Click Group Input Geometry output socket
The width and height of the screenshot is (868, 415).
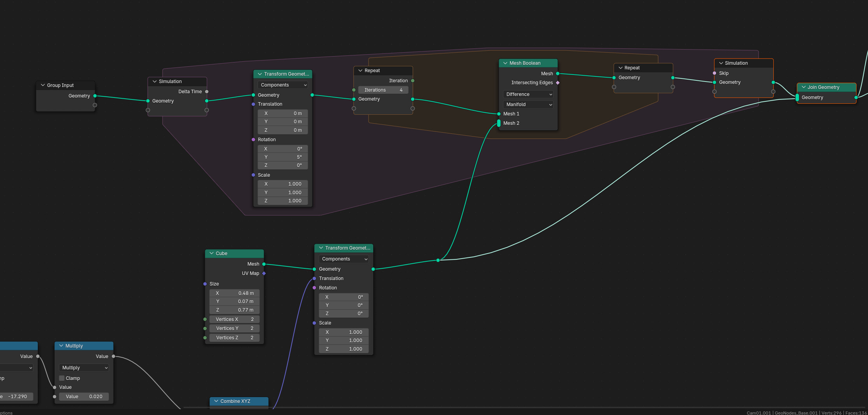[95, 96]
